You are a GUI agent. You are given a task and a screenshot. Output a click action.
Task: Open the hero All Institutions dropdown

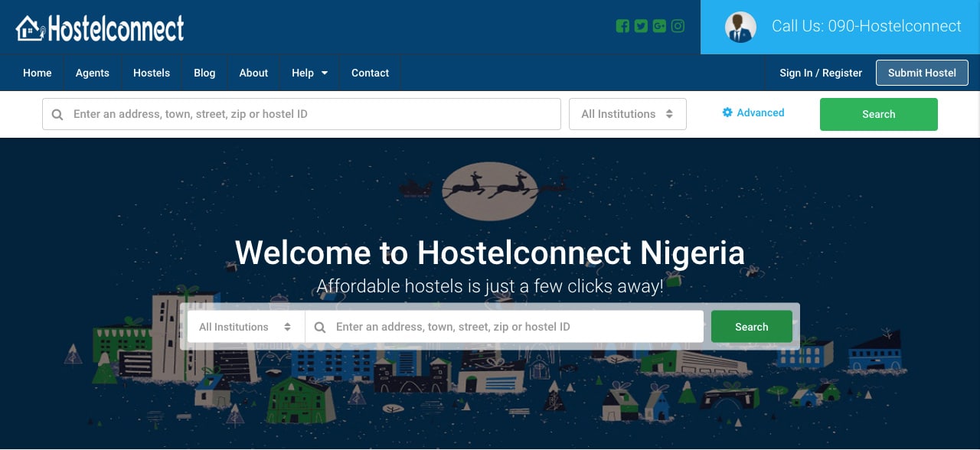tap(246, 327)
